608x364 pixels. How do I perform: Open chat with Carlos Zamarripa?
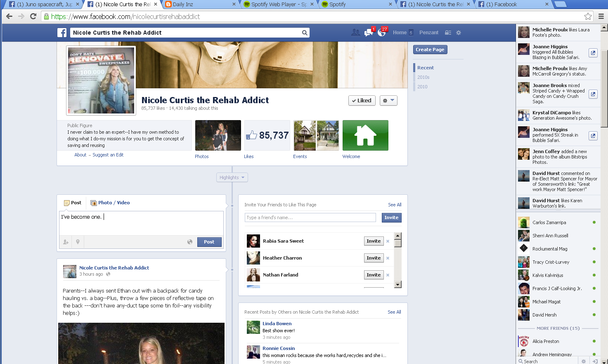click(557, 222)
